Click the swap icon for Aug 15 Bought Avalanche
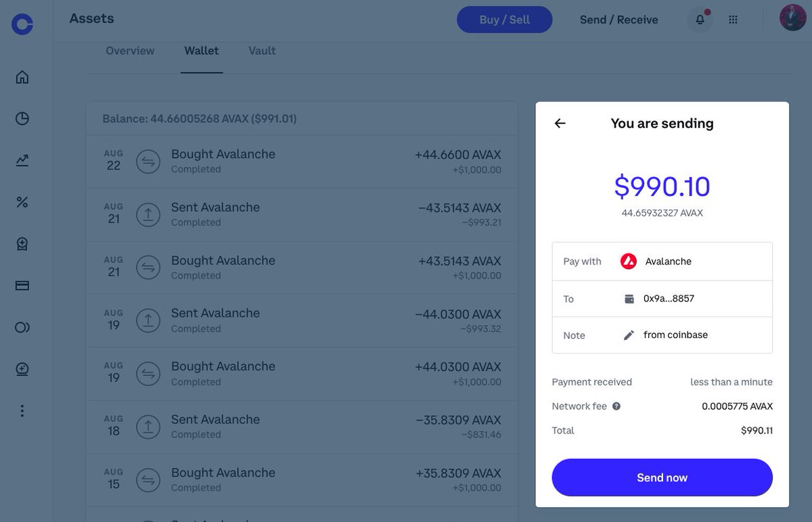 [x=148, y=479]
